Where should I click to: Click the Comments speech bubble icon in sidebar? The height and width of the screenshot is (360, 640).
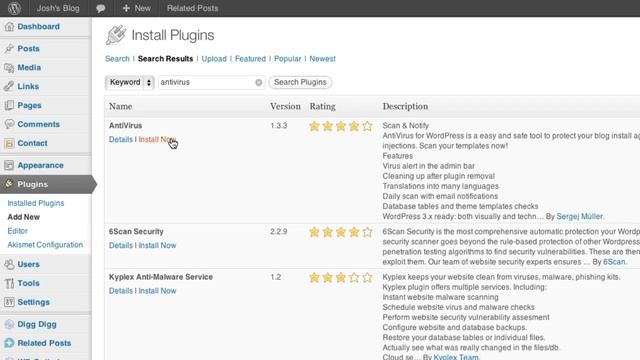click(x=9, y=124)
